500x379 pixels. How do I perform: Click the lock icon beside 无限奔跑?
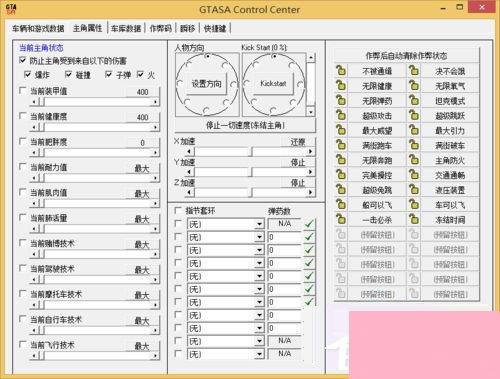pos(341,160)
